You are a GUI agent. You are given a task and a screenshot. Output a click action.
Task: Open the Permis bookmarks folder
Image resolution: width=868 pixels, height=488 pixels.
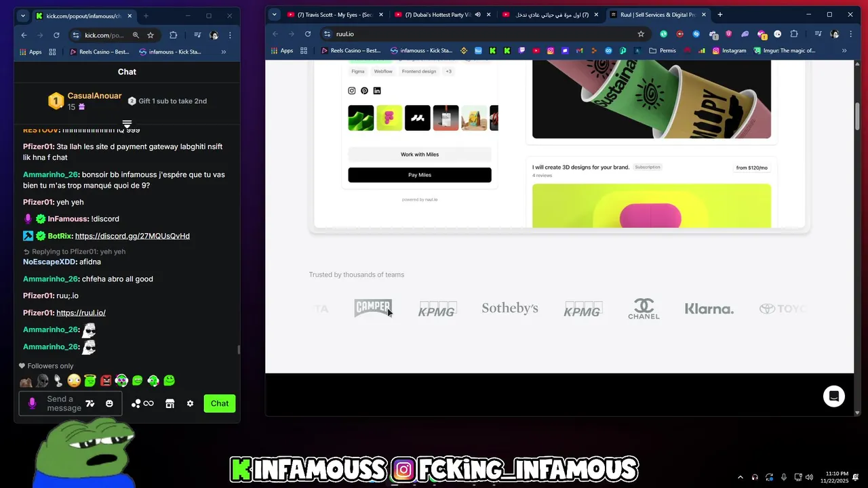[x=663, y=50]
